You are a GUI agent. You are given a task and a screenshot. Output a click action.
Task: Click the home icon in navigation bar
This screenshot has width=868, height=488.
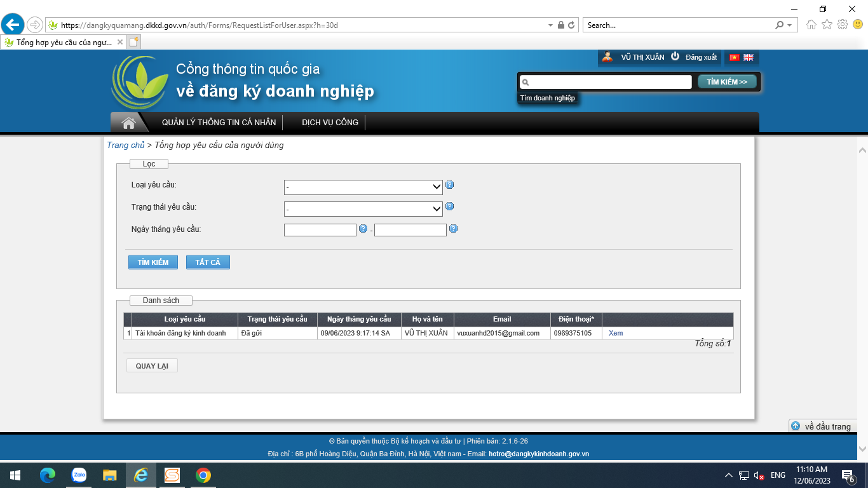click(129, 123)
